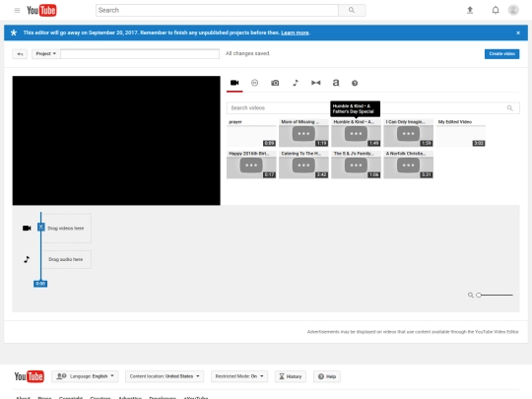Screen dimensions: 532x399
Task: Go to the YouTube home logo
Action: coord(41,10)
